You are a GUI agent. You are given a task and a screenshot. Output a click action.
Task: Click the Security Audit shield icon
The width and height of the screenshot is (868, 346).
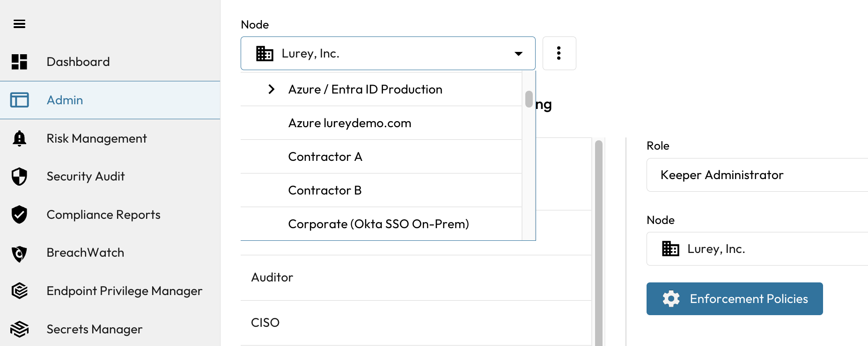pyautogui.click(x=19, y=177)
